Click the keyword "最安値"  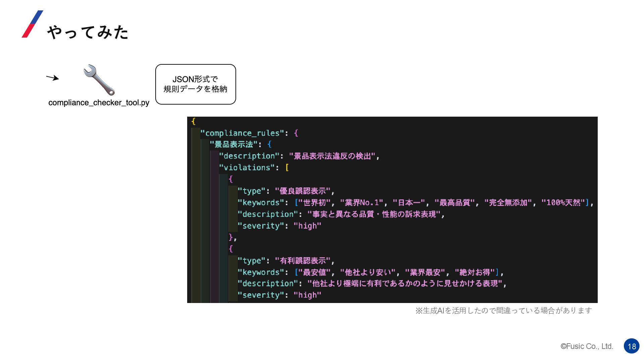pos(314,272)
